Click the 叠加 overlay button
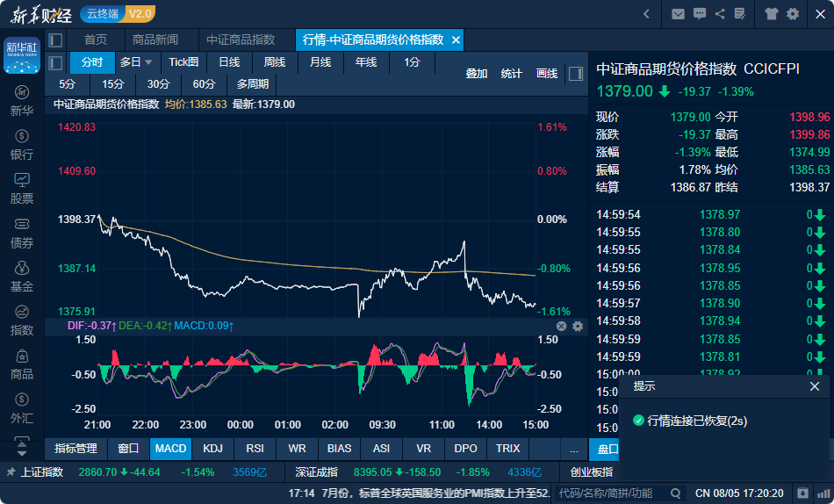Image resolution: width=834 pixels, height=504 pixels. [476, 74]
